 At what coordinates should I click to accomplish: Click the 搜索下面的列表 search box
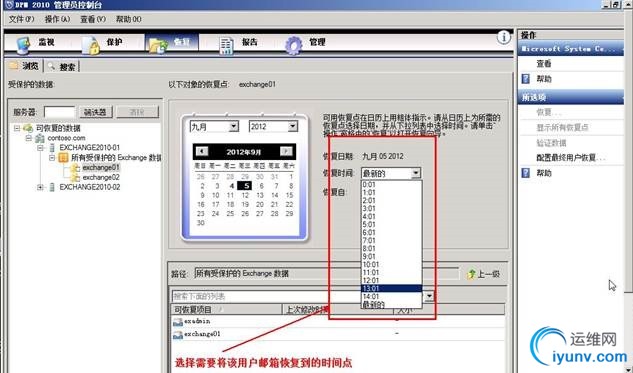(298, 296)
